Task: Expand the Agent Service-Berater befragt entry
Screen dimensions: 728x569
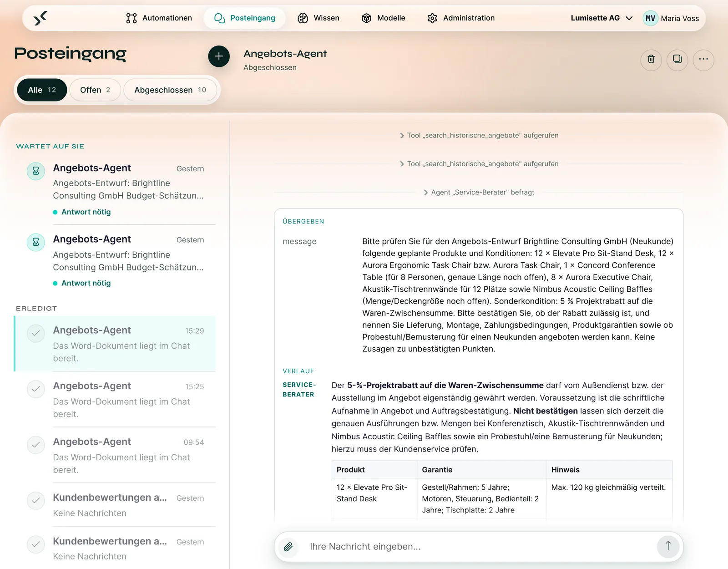Action: tap(479, 192)
